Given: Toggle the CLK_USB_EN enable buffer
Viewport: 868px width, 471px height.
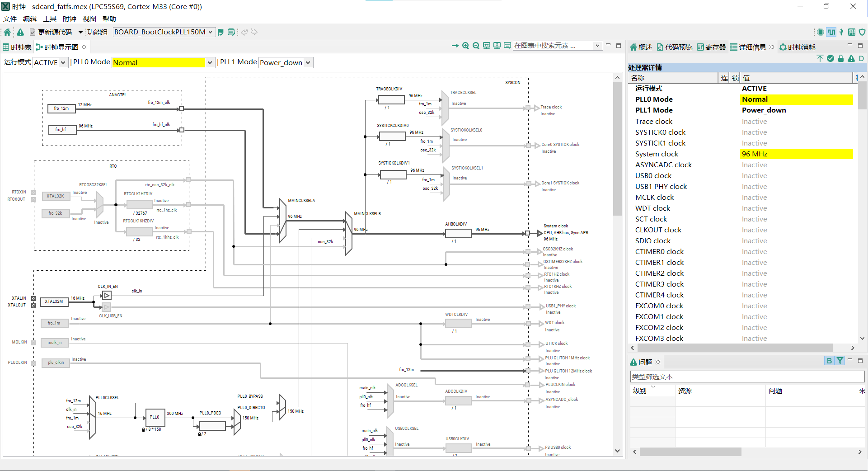Looking at the screenshot, I should coord(107,307).
